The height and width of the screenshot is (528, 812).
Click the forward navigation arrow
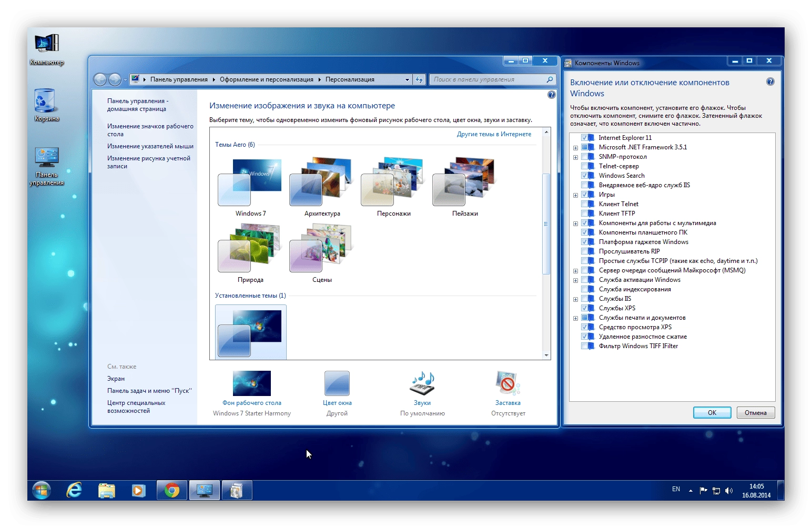click(115, 79)
